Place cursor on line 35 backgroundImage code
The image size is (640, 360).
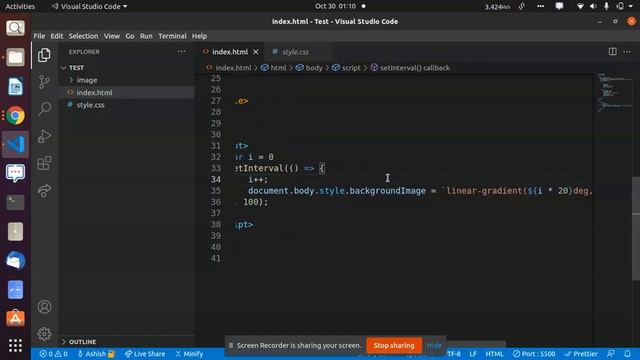[387, 191]
